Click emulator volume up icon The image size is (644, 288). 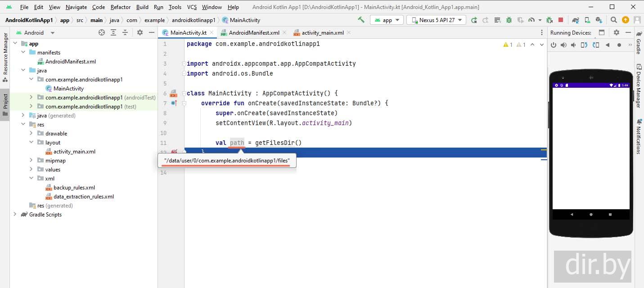coord(563,45)
